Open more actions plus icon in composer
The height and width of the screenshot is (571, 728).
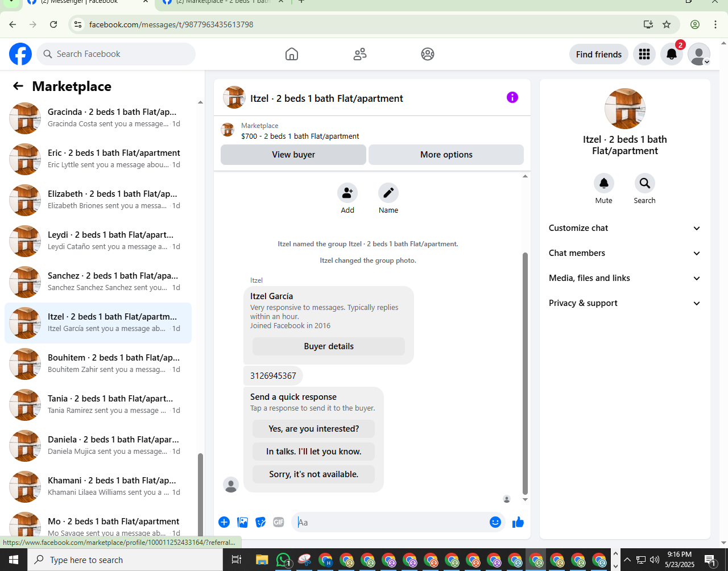[x=224, y=522]
